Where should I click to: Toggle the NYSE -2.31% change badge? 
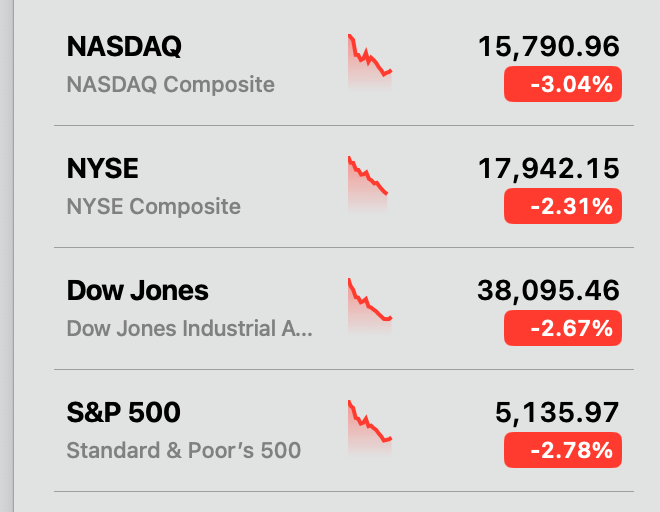pyautogui.click(x=563, y=207)
